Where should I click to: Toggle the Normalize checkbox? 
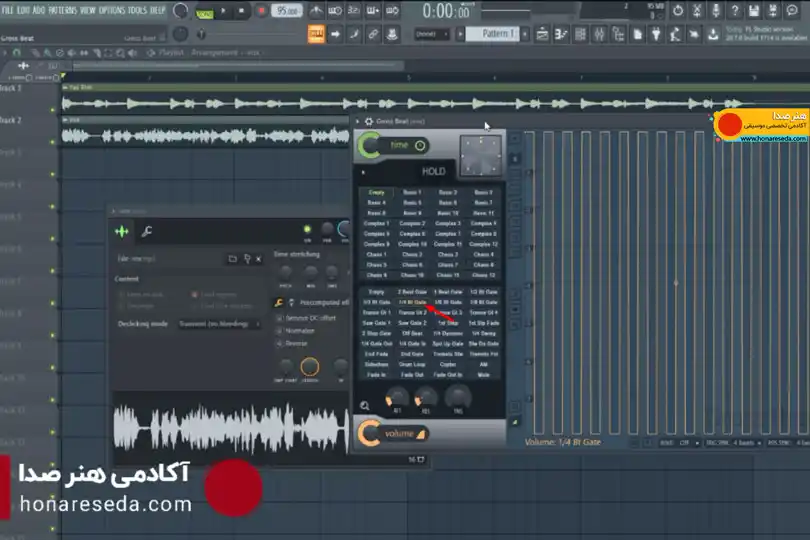coord(279,331)
